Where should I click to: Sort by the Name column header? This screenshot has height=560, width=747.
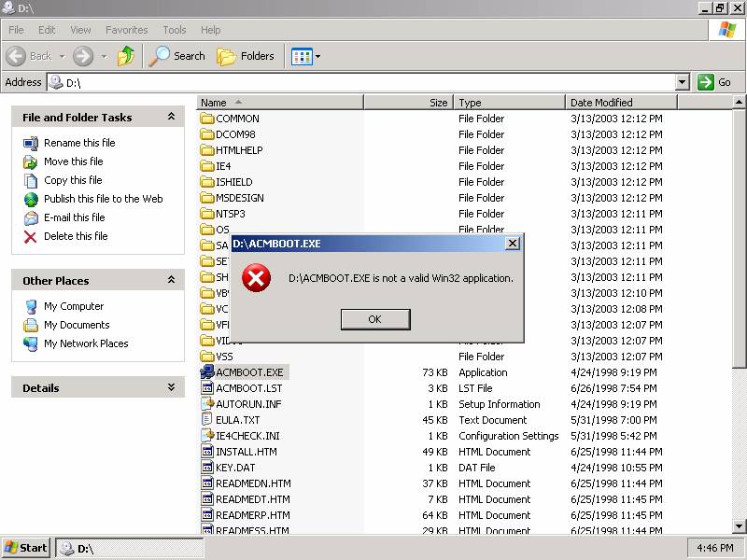point(280,103)
